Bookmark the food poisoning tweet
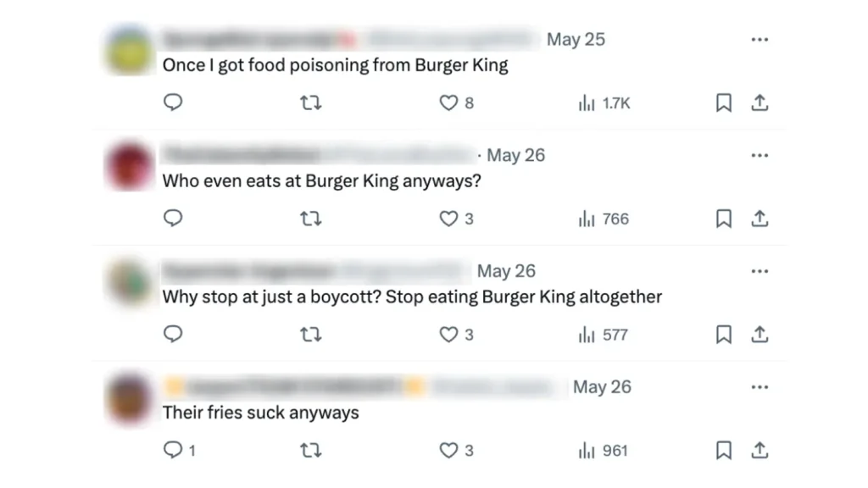868x488 pixels. pyautogui.click(x=724, y=103)
